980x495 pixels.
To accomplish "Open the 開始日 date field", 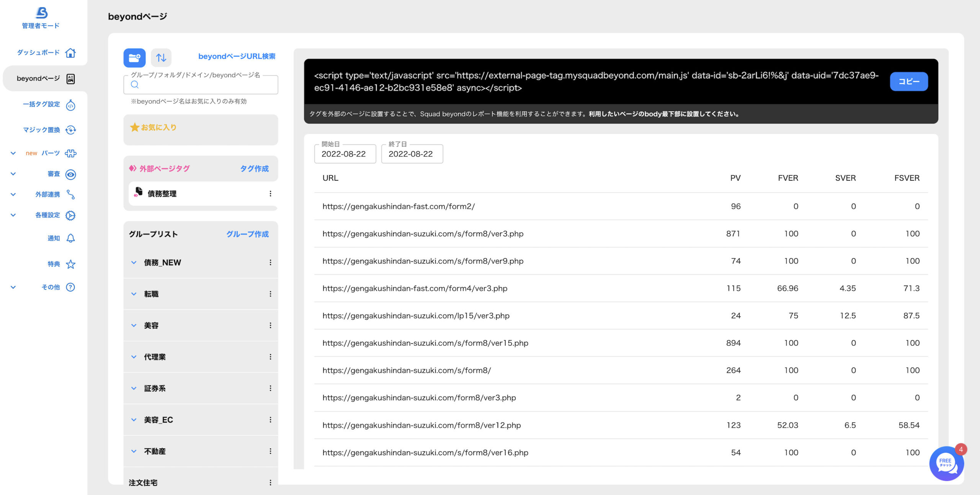I will pos(345,154).
